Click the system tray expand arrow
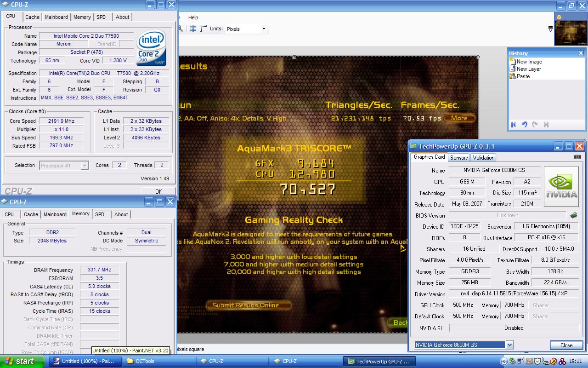This screenshot has width=588, height=368. [504, 361]
